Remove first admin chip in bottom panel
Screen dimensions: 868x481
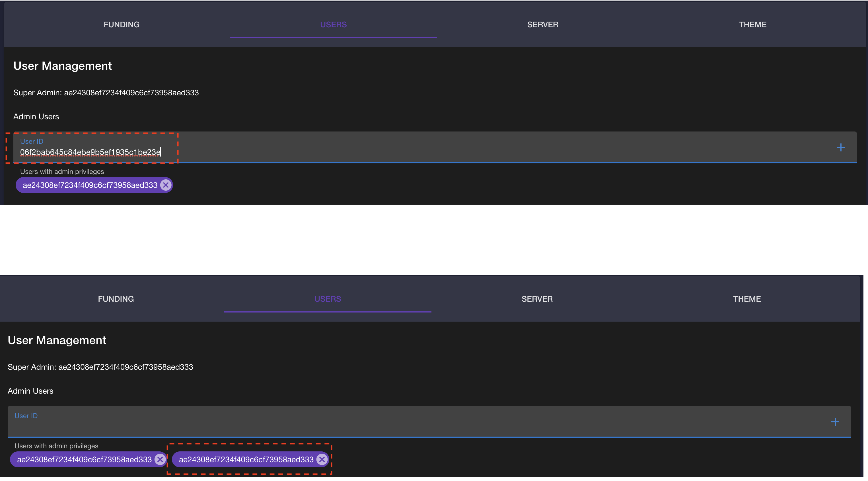(x=160, y=459)
